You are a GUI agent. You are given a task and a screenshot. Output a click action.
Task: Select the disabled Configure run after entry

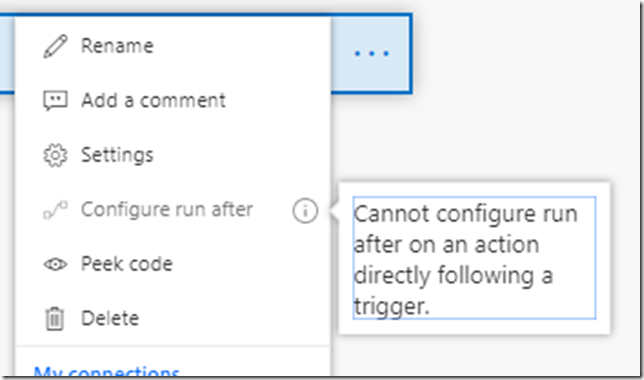coord(167,209)
